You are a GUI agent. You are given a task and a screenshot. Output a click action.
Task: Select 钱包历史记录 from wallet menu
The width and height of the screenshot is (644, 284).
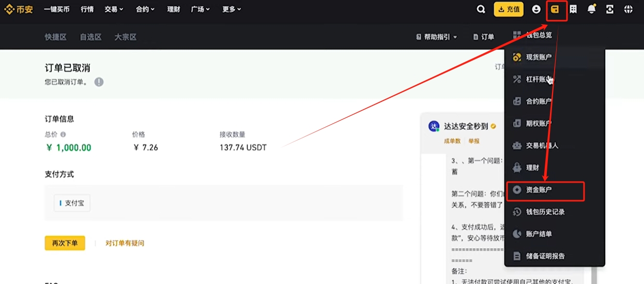click(x=555, y=212)
